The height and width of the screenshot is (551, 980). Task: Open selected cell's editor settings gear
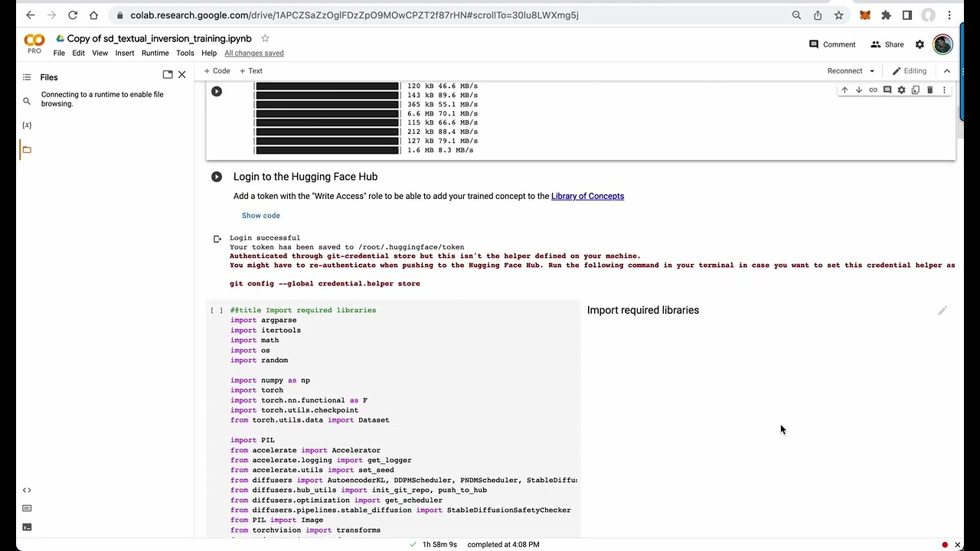[x=901, y=90]
